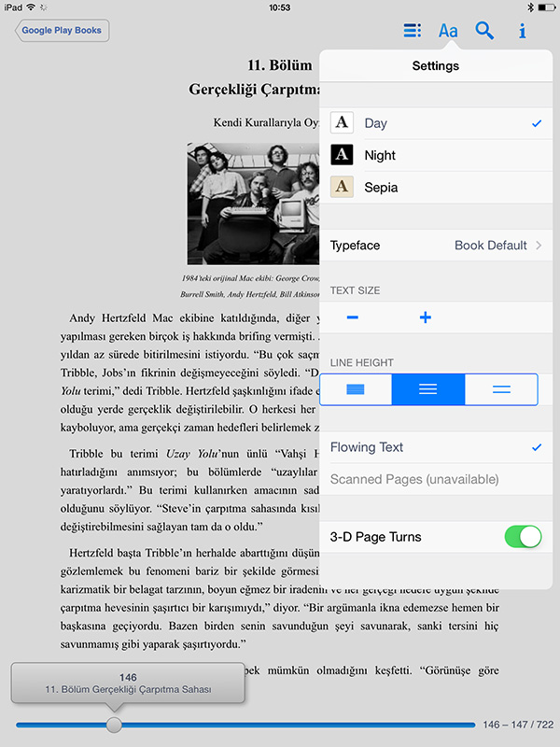Open the Typeface options row

436,246
